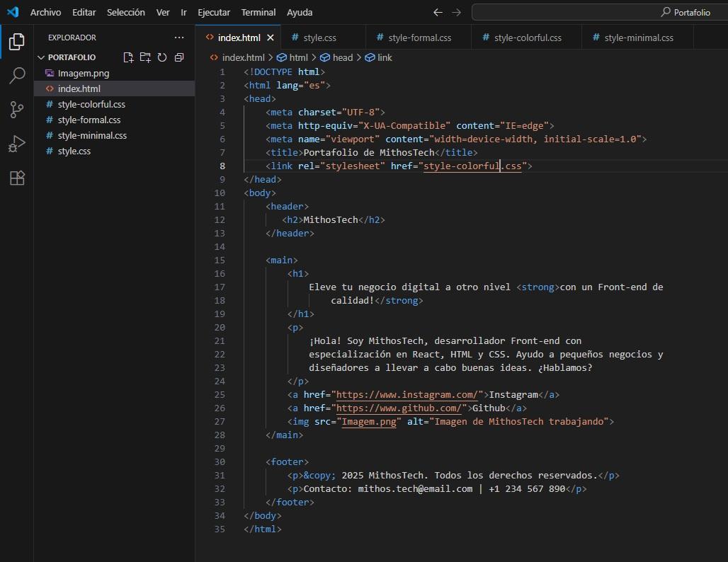728x562 pixels.
Task: Click the instagram.com URL in code
Action: [406, 394]
